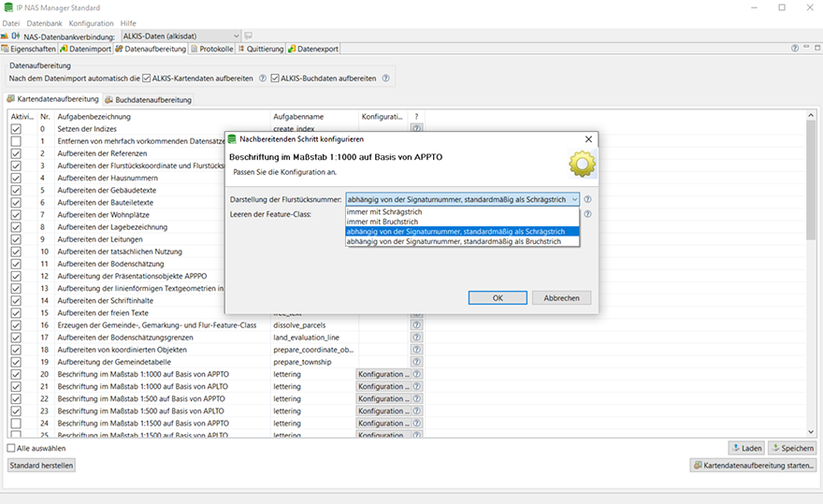Click help icon after ALKIS-Buchdaten aufbereiten checkbox
823x504 pixels.
pyautogui.click(x=386, y=79)
